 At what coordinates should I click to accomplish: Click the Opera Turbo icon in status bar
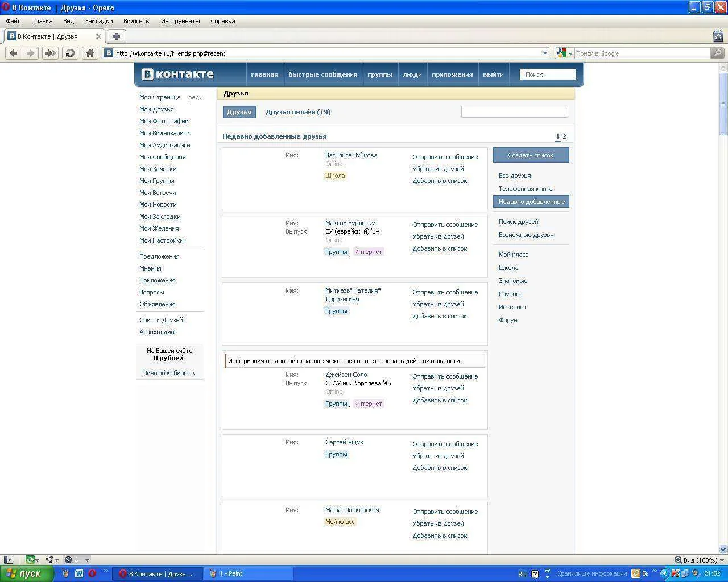[x=68, y=560]
